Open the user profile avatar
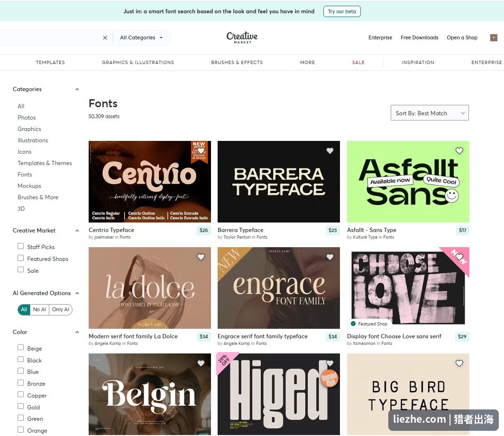This screenshot has height=436, width=504. (494, 37)
